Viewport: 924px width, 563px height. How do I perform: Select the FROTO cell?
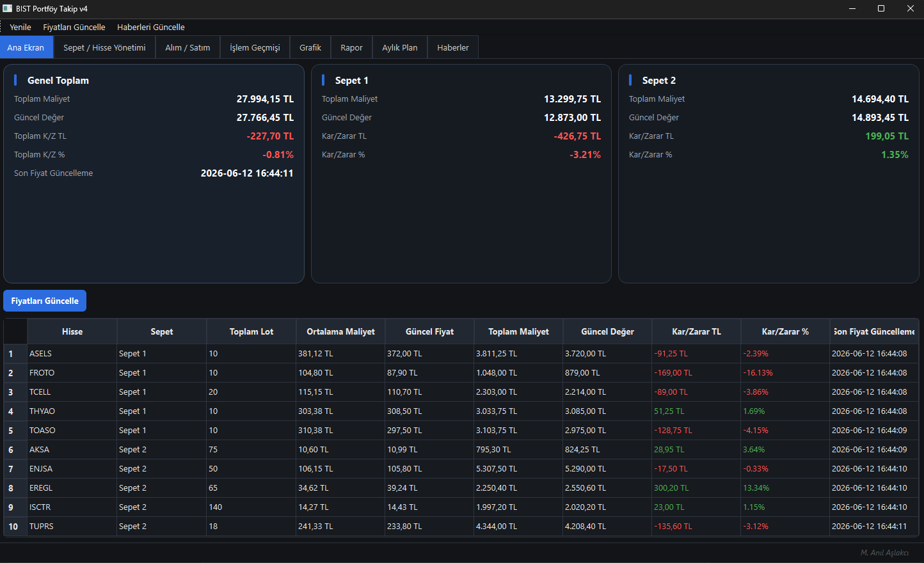[x=72, y=373]
